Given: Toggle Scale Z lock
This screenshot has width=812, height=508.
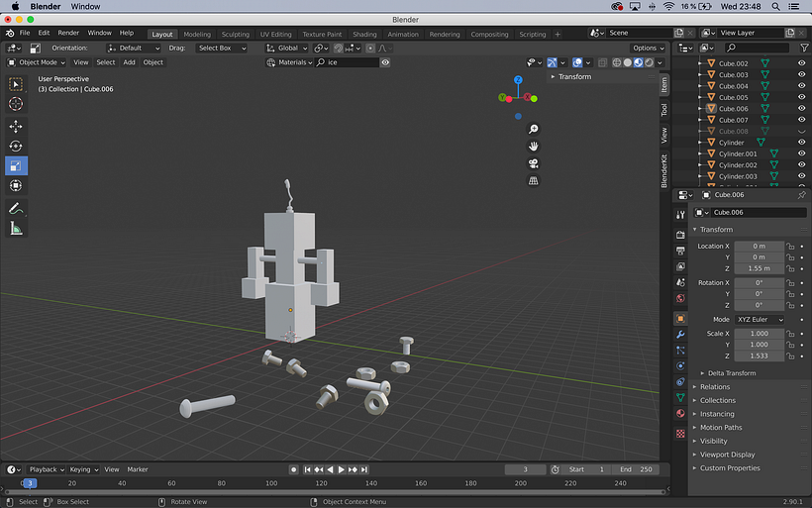Looking at the screenshot, I should [790, 356].
